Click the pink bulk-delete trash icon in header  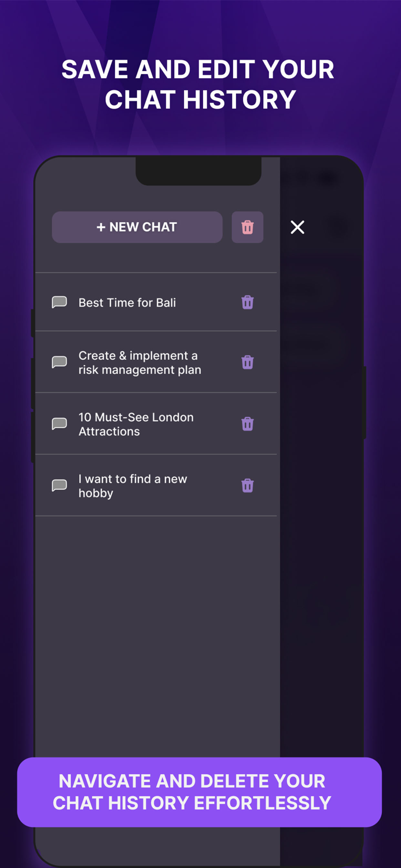pos(248,227)
